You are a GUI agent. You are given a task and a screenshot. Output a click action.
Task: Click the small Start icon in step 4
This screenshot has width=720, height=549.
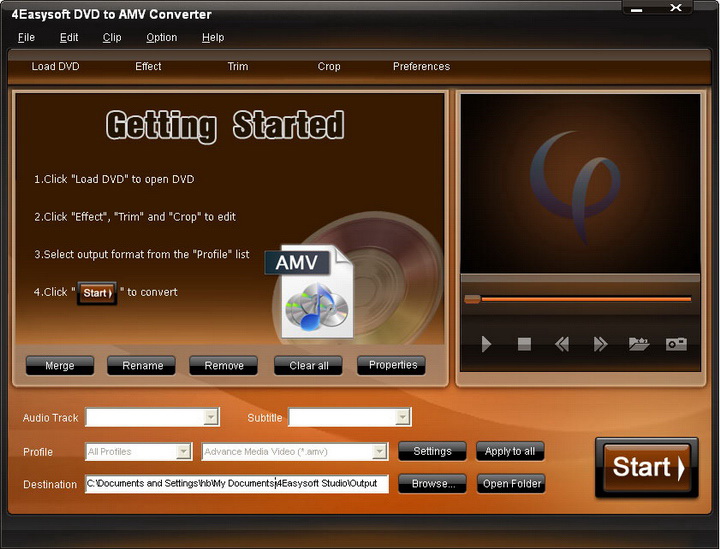click(97, 293)
